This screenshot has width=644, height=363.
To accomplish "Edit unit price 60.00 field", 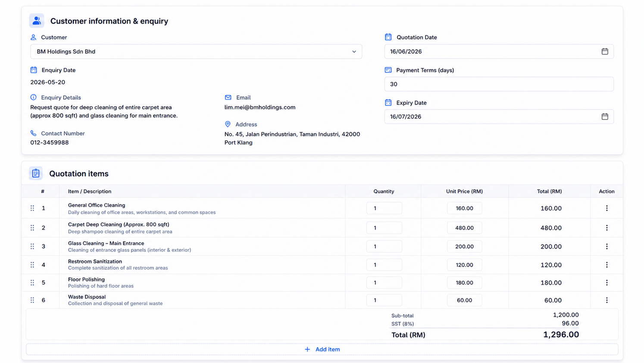I will (x=464, y=300).
